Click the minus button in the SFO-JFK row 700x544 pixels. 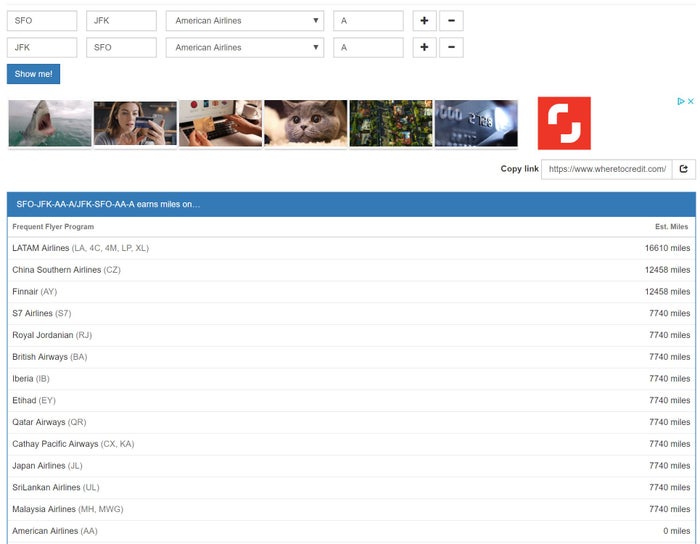(451, 21)
